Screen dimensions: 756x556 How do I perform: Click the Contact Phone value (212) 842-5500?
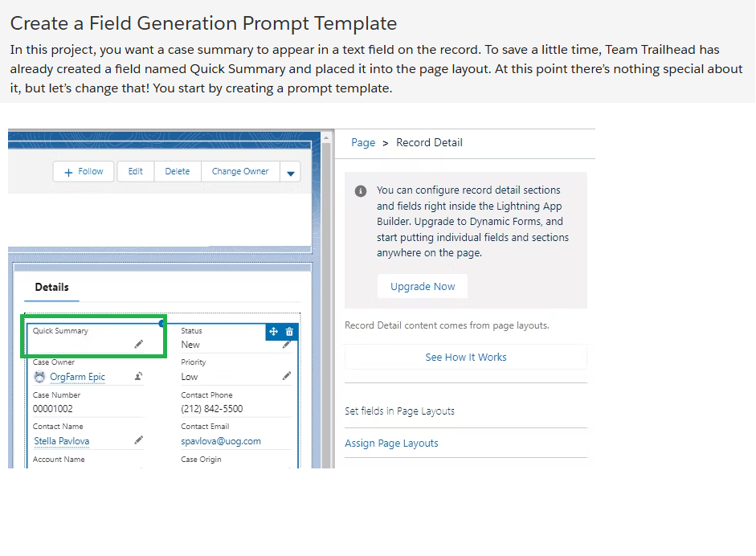coord(211,409)
